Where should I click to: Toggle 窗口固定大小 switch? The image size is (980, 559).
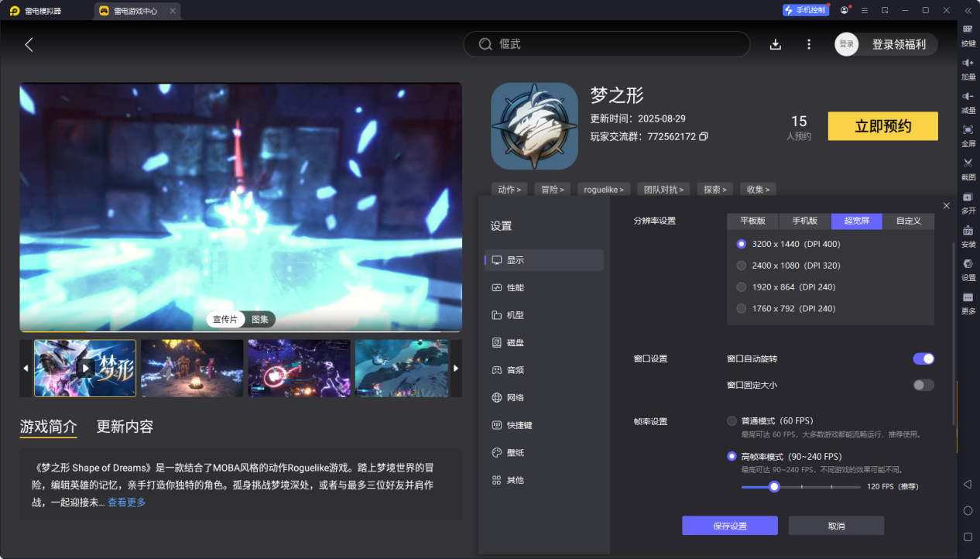pos(923,385)
